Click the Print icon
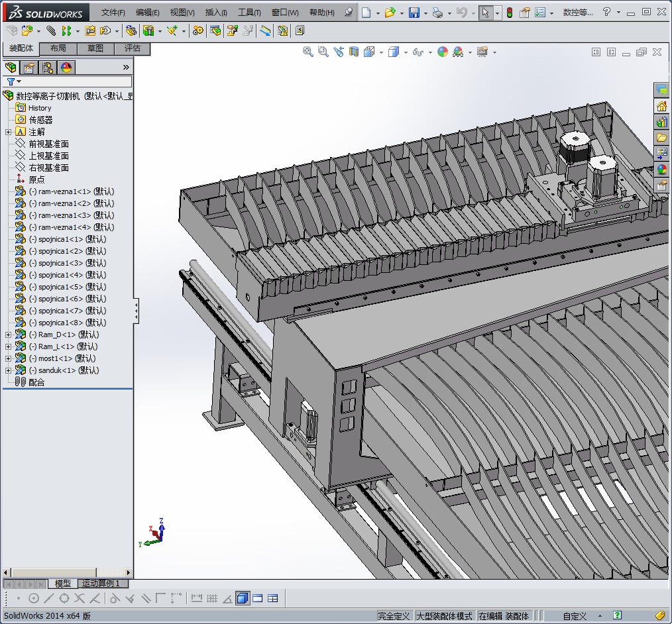672x624 pixels. [437, 13]
